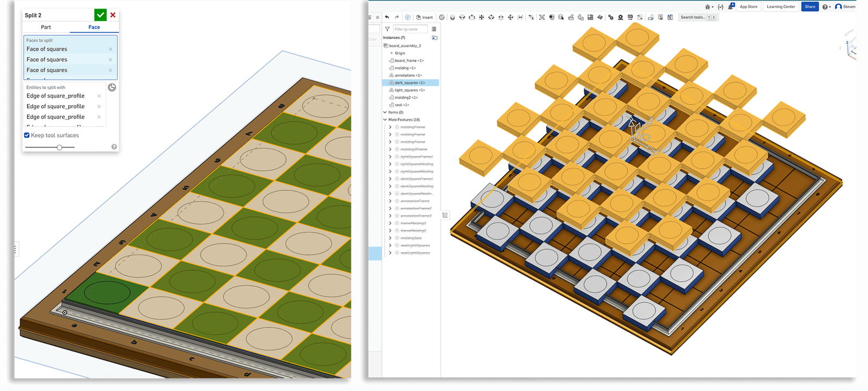Viewport: 868px width, 391px height.
Task: Click the Filter by name field
Action: 410,29
